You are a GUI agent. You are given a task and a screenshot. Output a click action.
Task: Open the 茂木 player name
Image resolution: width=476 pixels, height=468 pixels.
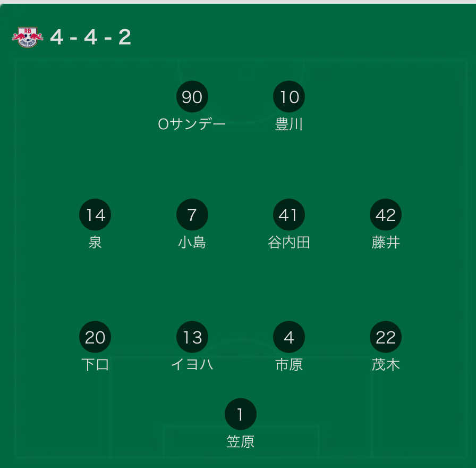386,365
